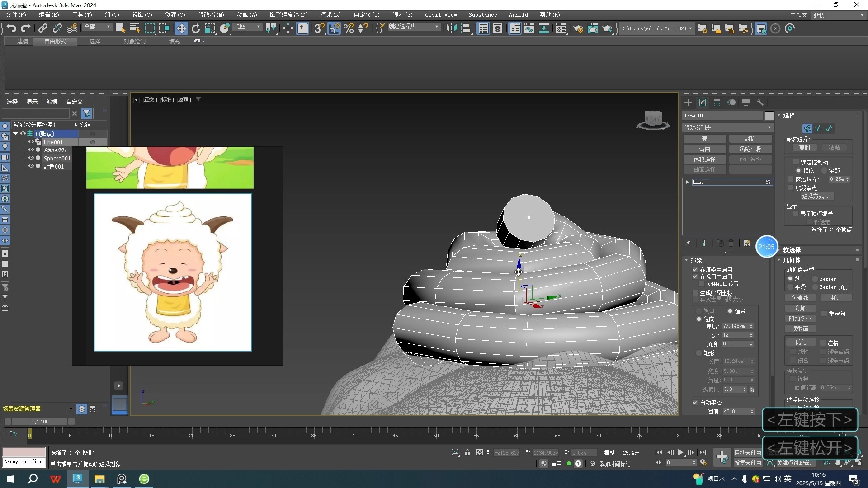Uncheck Enable In Renderer (在渲染中启用)
Viewport: 868px width, 488px height.
[x=695, y=270]
